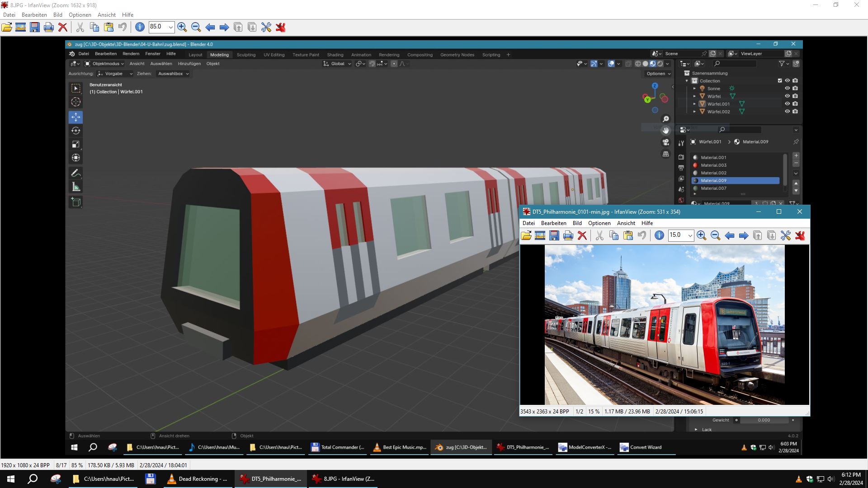Activate the Select Box tool in Blender
The image size is (868, 488).
[76, 88]
